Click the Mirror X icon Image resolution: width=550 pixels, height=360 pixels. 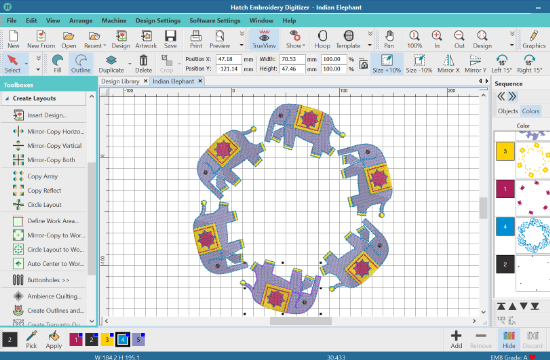448,64
